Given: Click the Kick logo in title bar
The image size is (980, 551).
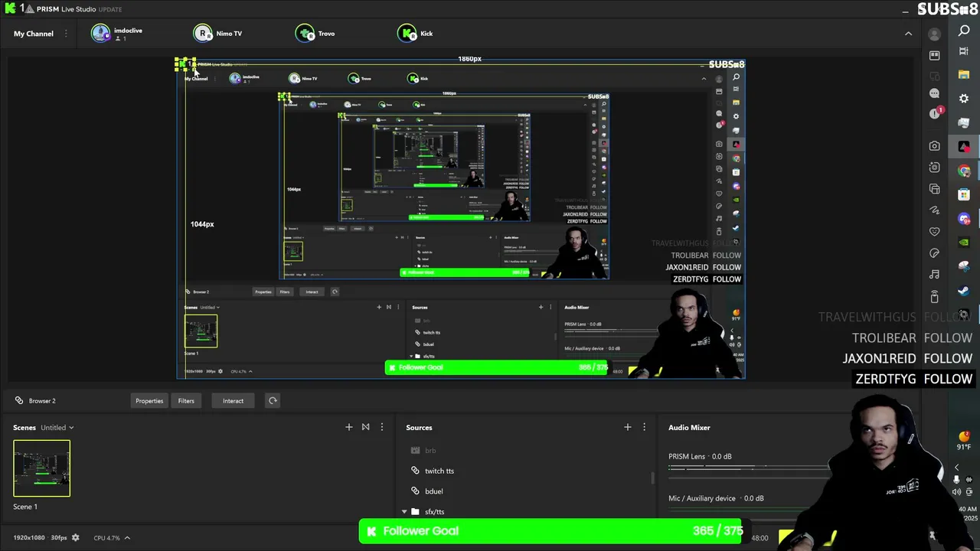Looking at the screenshot, I should 10,8.
